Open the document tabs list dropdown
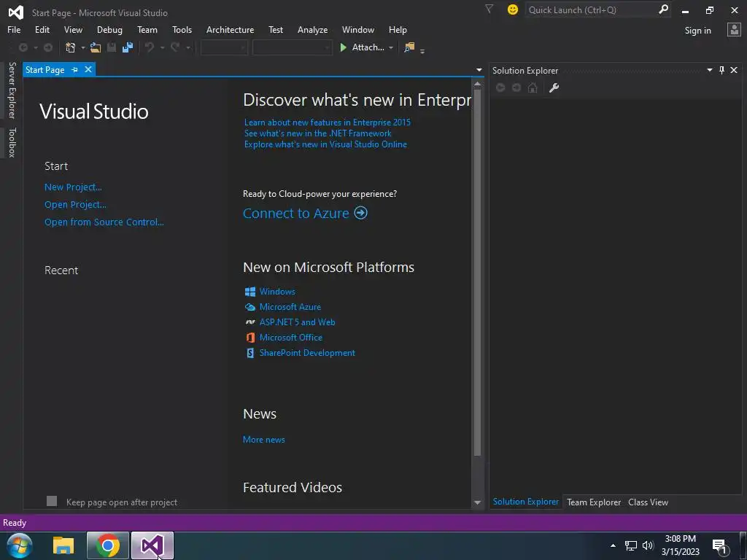The width and height of the screenshot is (747, 560). point(479,70)
